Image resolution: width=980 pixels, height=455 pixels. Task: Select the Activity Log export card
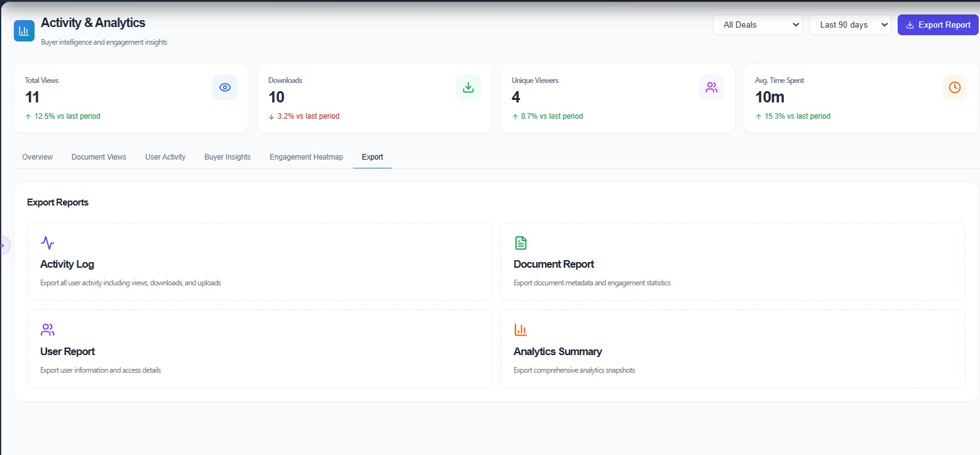pos(259,261)
